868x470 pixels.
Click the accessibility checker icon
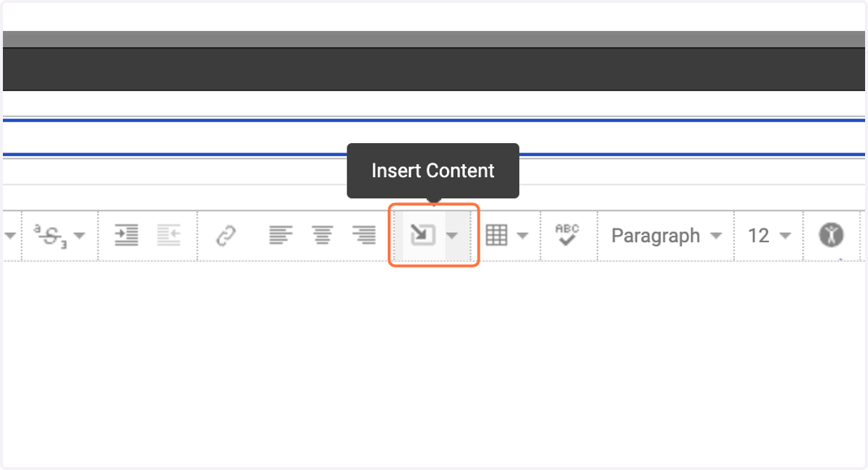pos(832,235)
